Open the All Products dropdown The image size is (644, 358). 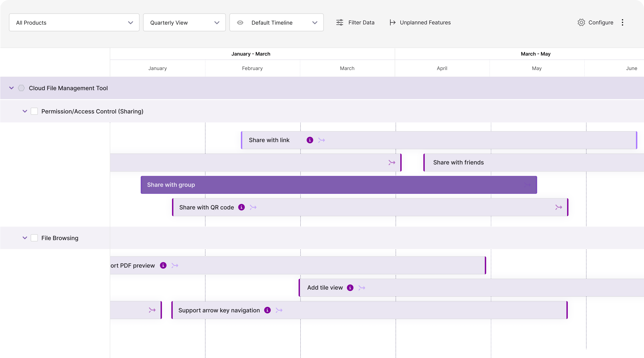click(x=74, y=22)
